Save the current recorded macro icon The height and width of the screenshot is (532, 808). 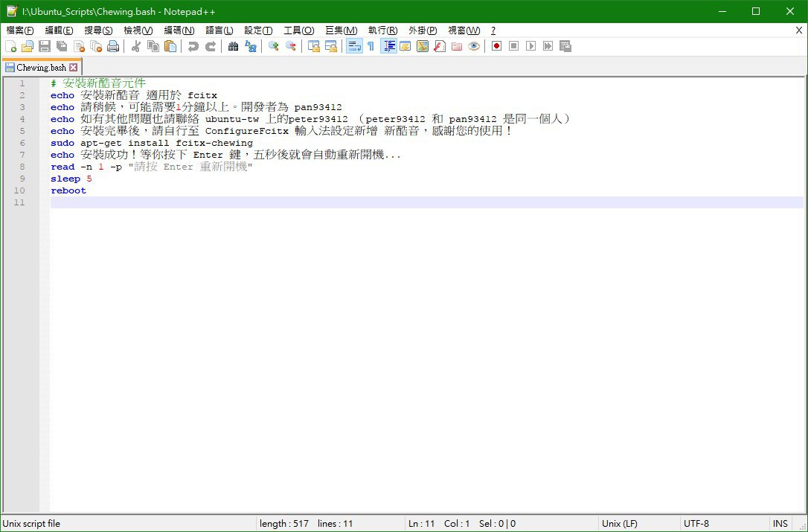[x=565, y=46]
